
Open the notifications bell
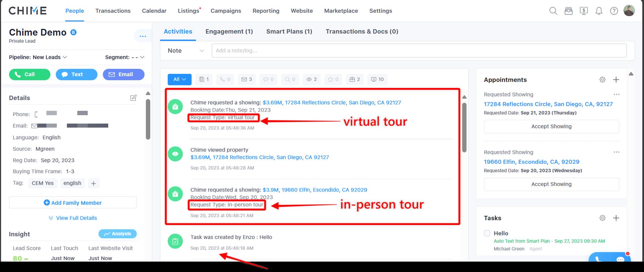[x=599, y=11]
